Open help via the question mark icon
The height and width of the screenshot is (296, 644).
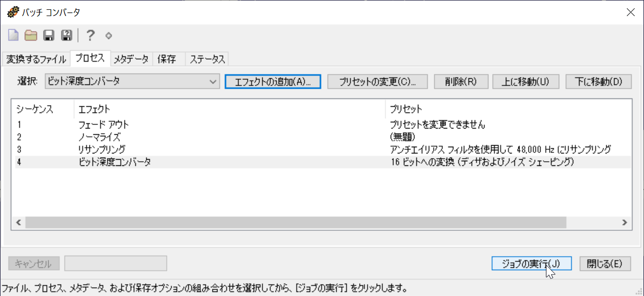click(90, 35)
